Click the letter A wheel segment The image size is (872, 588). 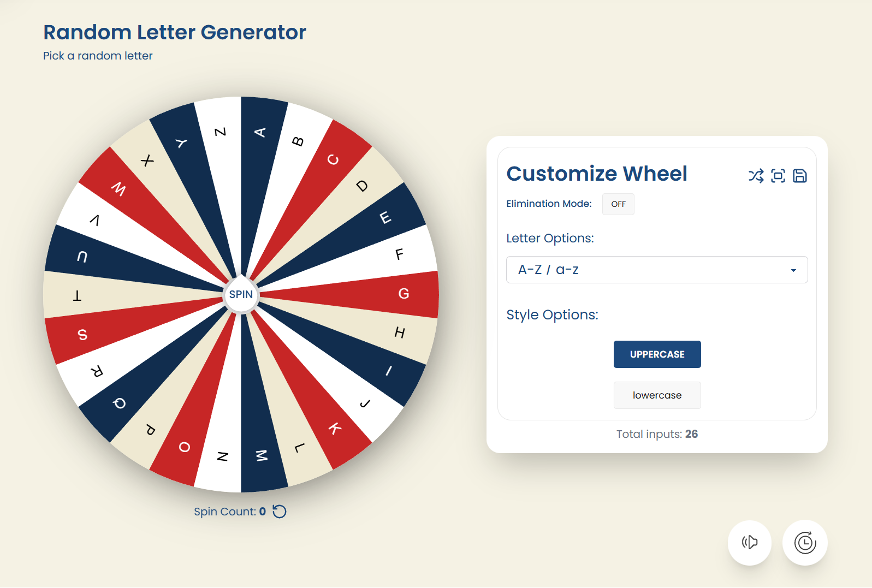point(261,133)
